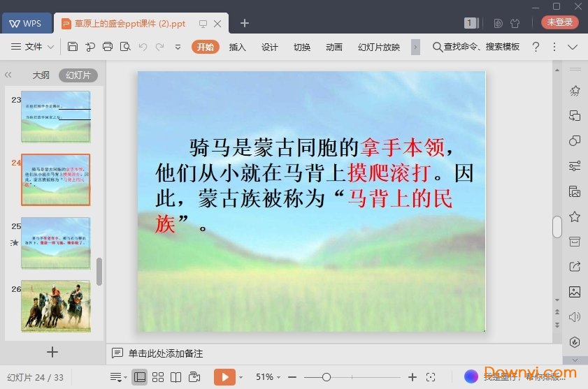Zoom in with plus button
Image resolution: width=588 pixels, height=389 pixels.
click(x=412, y=377)
